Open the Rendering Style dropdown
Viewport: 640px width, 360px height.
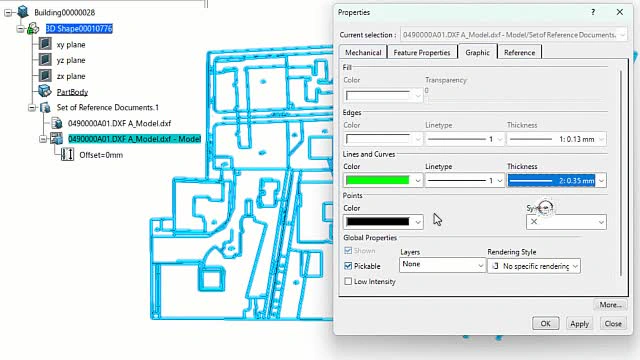click(575, 266)
